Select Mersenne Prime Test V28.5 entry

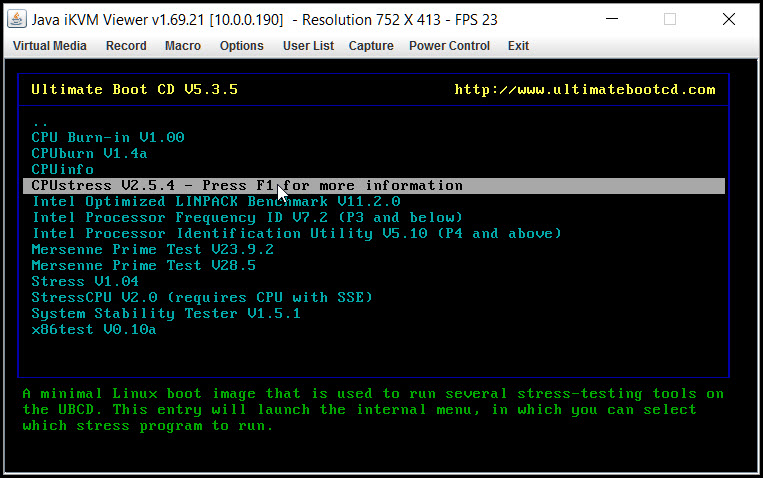(144, 266)
